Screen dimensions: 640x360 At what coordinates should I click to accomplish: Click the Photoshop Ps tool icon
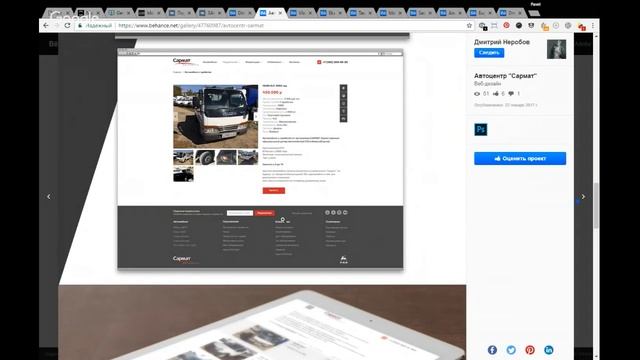(480, 129)
